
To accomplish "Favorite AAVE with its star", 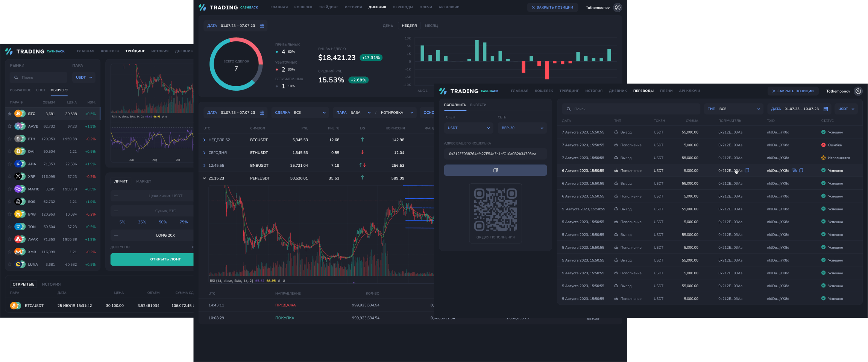I will [x=10, y=126].
